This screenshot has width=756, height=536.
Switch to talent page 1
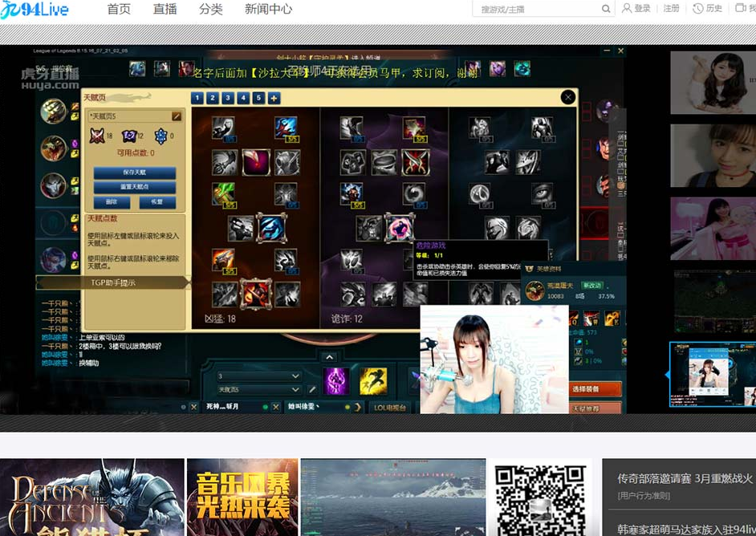(197, 98)
